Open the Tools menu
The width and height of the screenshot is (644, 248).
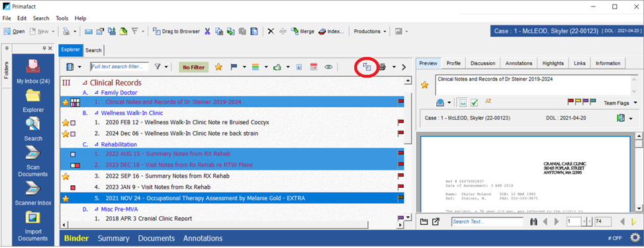click(62, 19)
